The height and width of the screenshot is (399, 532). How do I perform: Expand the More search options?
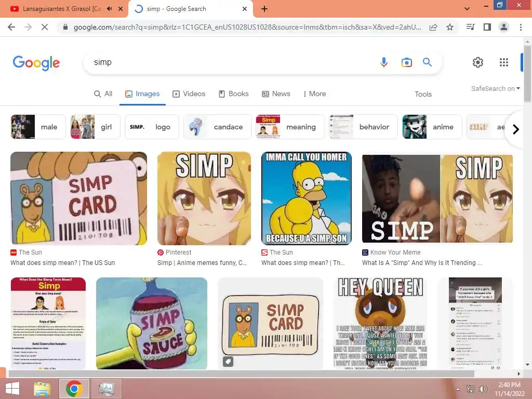point(314,94)
